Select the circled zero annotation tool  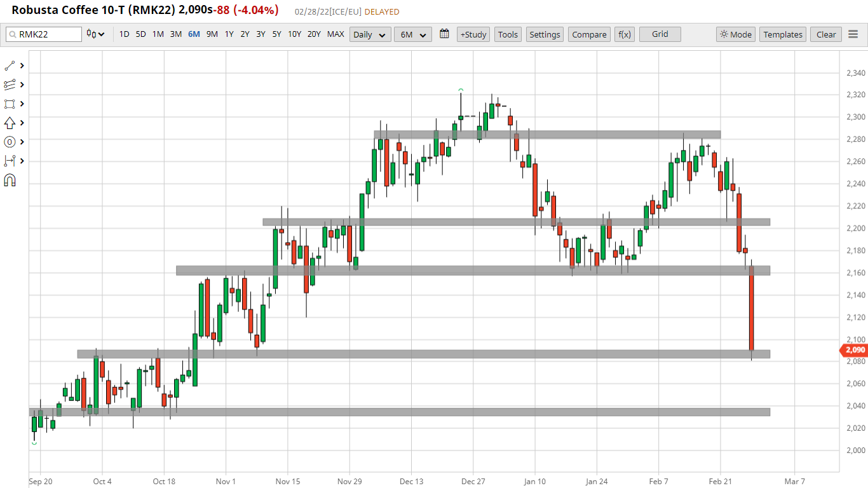click(x=10, y=142)
